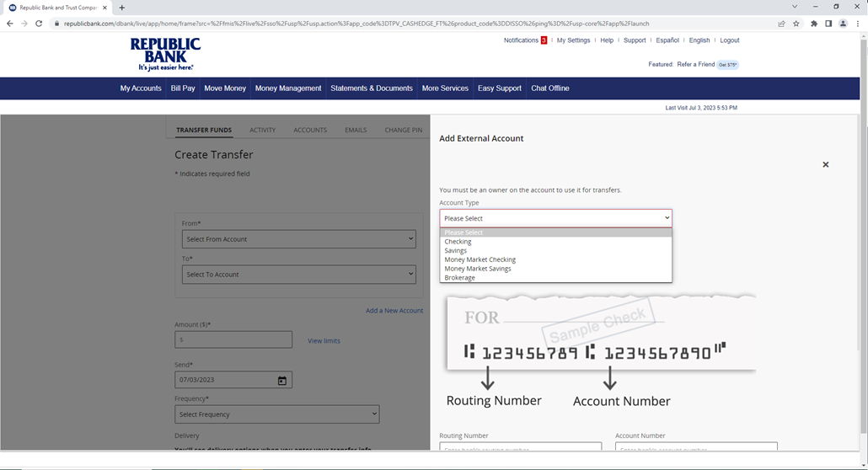The width and height of the screenshot is (868, 470).
Task: Switch language to English
Action: click(699, 40)
